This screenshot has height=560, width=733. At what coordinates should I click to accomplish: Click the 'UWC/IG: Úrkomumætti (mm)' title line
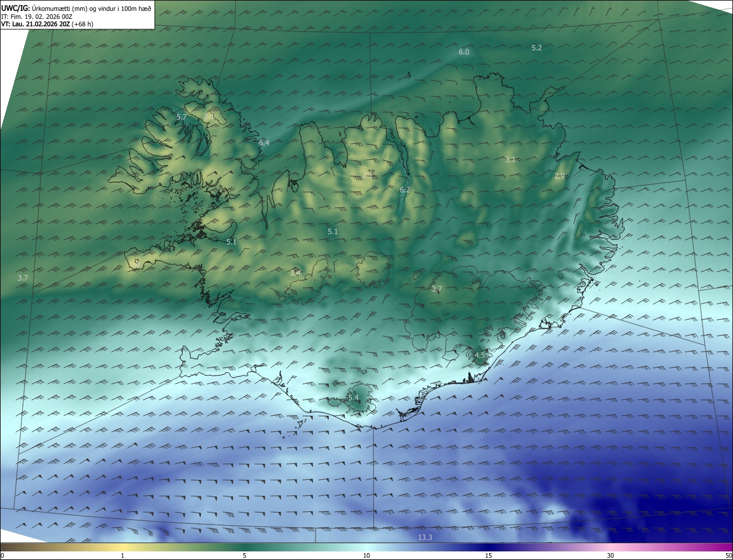pos(76,9)
